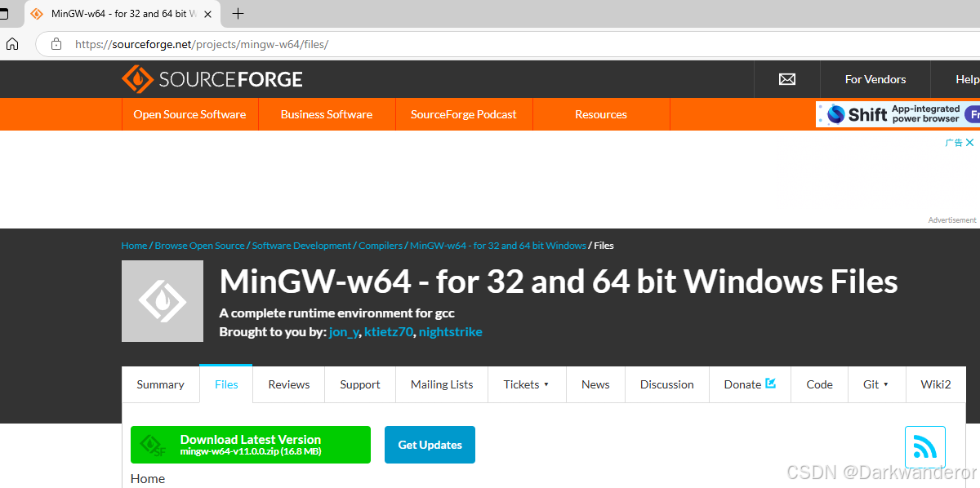
Task: Open the mail envelope icon in header
Action: pos(787,79)
